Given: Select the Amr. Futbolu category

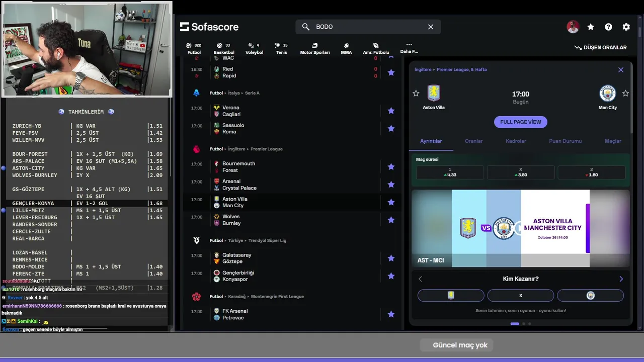Looking at the screenshot, I should pyautogui.click(x=376, y=49).
